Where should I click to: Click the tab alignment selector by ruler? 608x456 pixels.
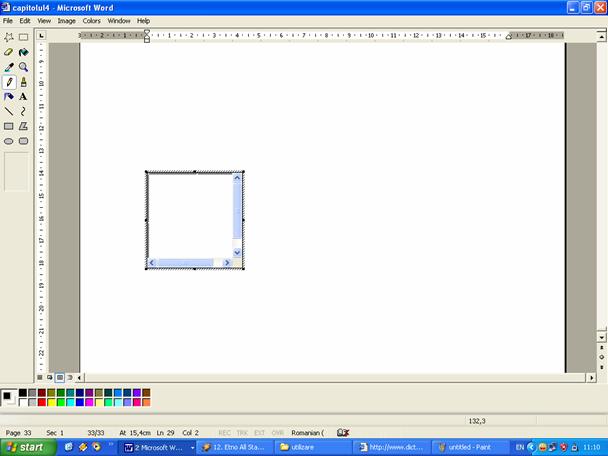pos(41,35)
